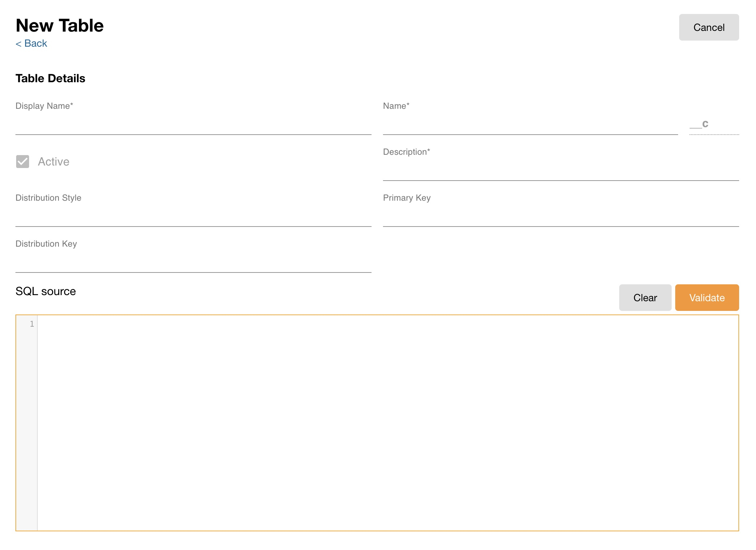Click into the Name text field
Image resolution: width=756 pixels, height=550 pixels.
[530, 125]
